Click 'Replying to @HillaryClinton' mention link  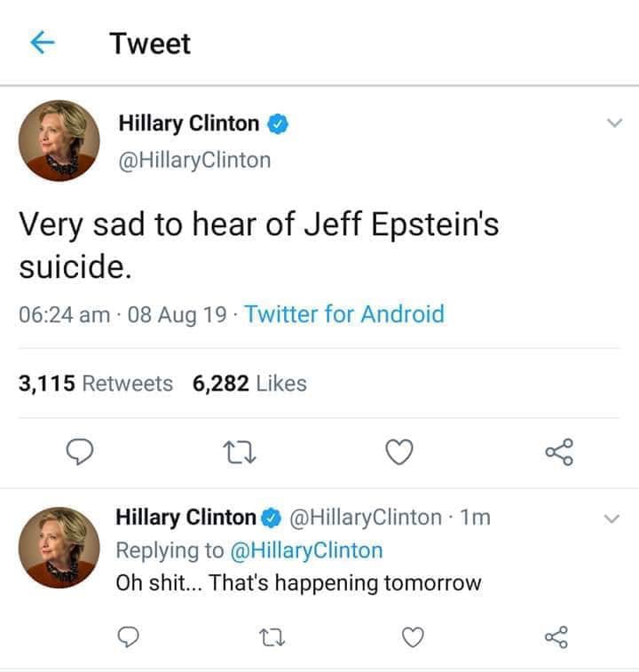point(306,549)
